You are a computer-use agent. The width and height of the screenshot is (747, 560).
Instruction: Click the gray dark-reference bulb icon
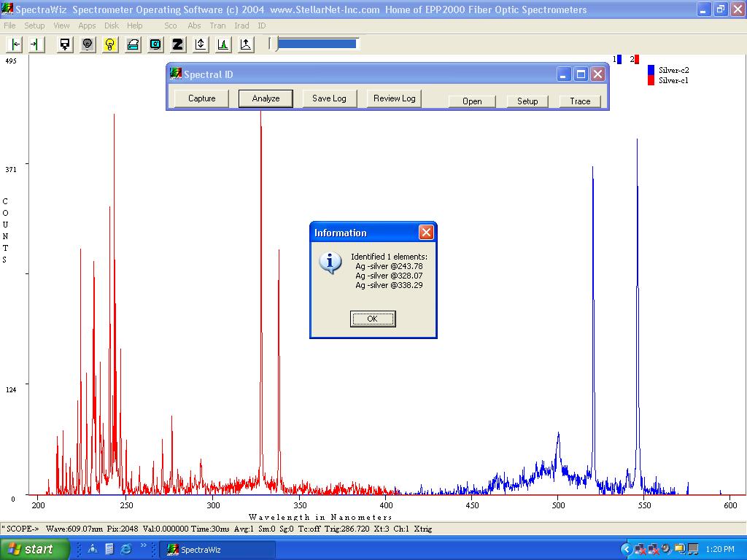88,44
